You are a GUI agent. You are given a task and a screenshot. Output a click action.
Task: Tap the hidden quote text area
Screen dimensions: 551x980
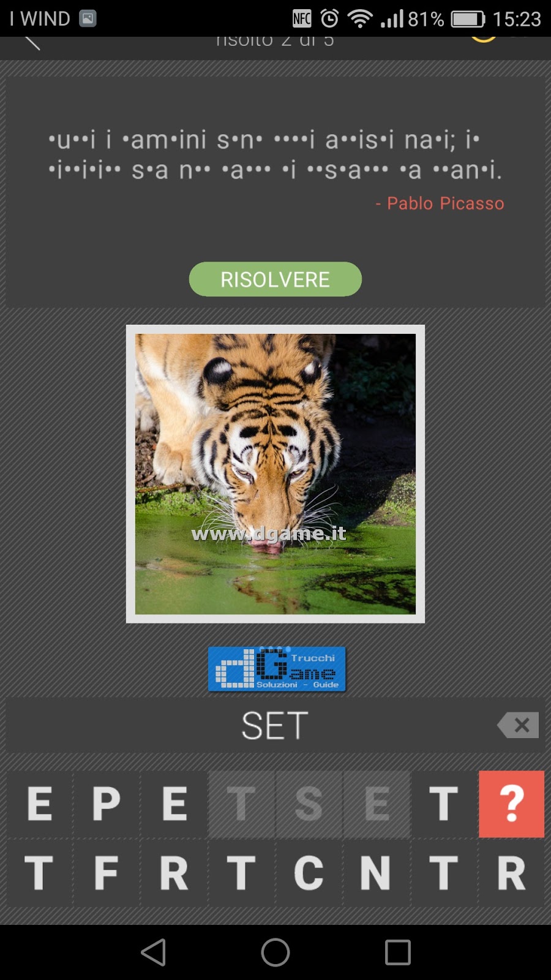click(x=275, y=155)
